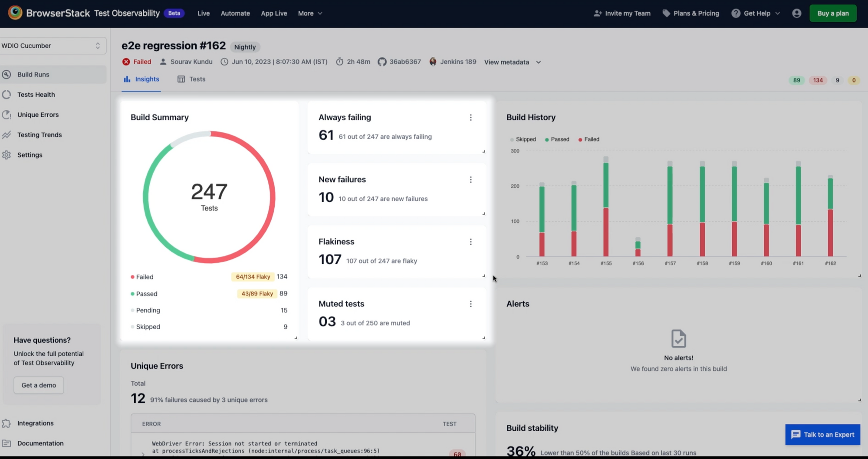Click the gray 9 skipped count badge
868x459 pixels.
click(837, 80)
